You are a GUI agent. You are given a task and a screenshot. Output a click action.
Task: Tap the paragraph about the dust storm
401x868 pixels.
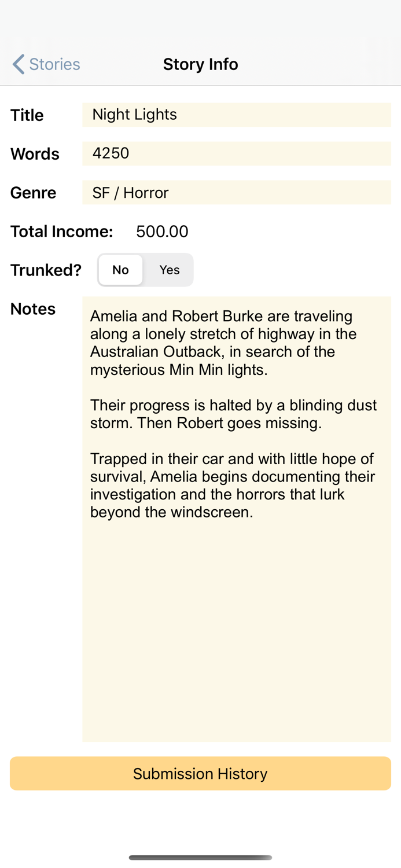(x=231, y=413)
